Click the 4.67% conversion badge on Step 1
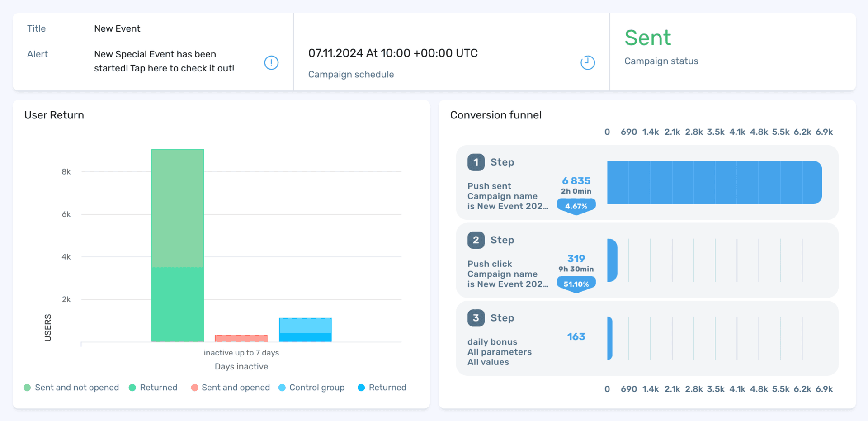 pos(576,206)
